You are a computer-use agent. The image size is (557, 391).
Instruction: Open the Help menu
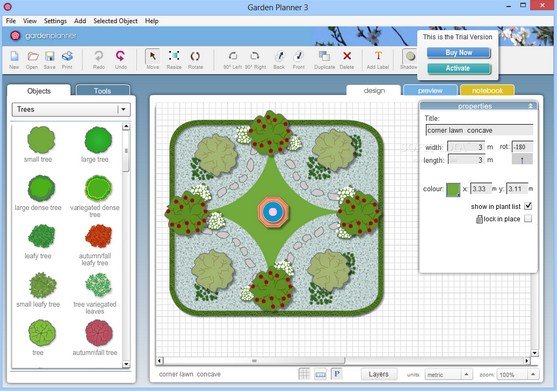pos(152,21)
